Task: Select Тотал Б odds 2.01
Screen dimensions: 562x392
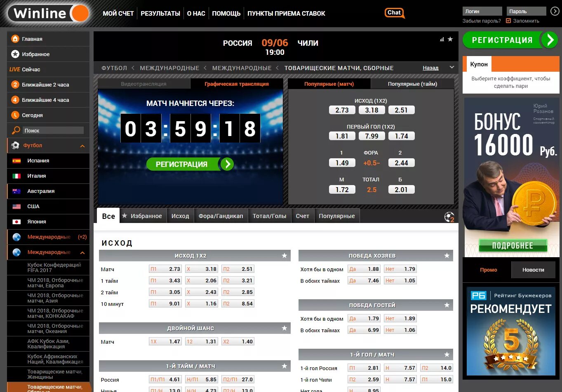Action: [x=401, y=190]
